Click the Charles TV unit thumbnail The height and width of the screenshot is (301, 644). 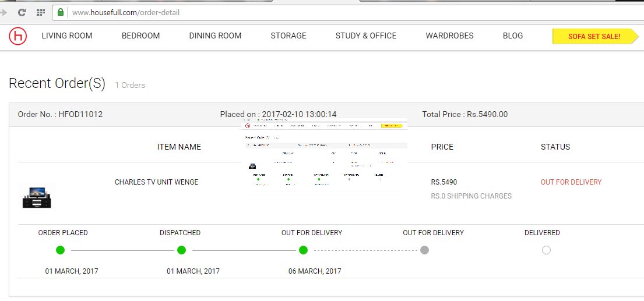37,198
